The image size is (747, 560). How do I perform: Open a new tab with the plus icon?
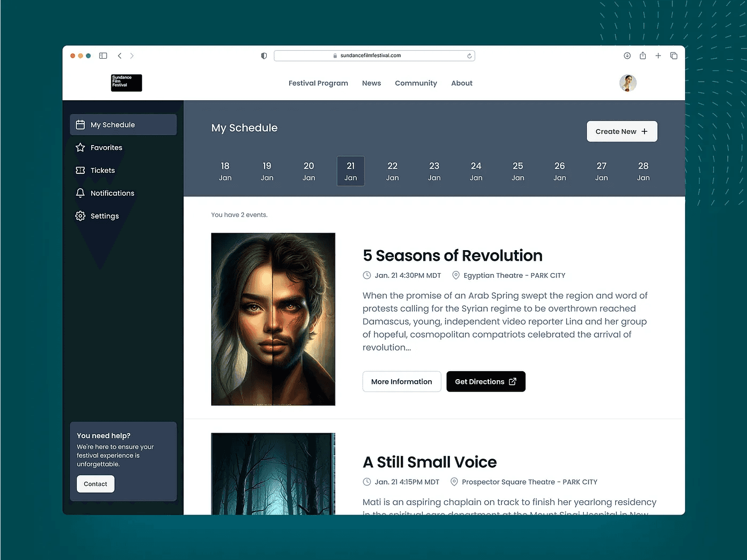[x=658, y=55]
